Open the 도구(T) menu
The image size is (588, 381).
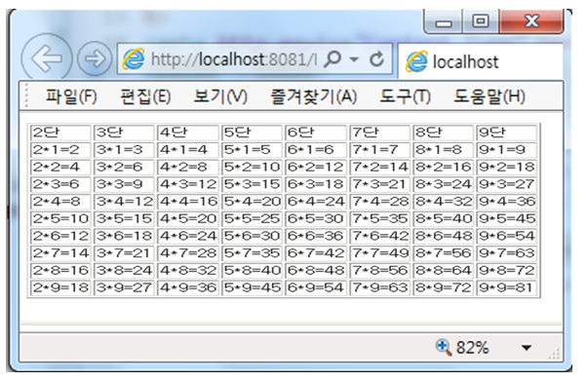pyautogui.click(x=405, y=96)
